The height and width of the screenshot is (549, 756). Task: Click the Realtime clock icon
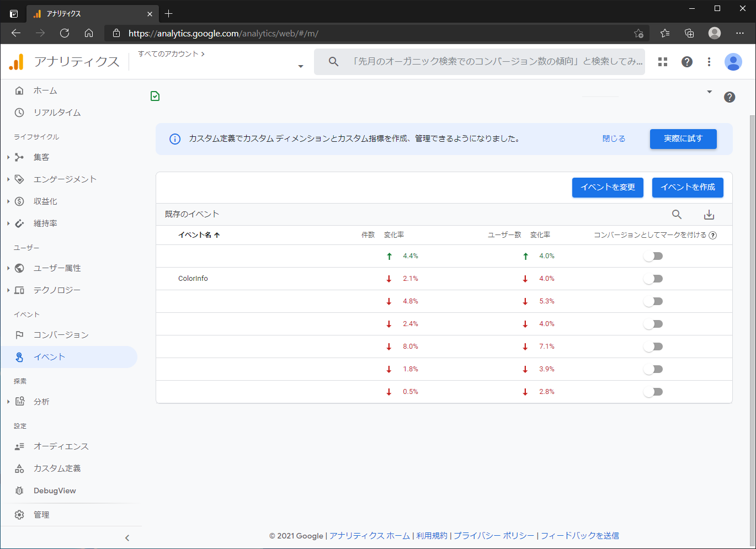[19, 113]
